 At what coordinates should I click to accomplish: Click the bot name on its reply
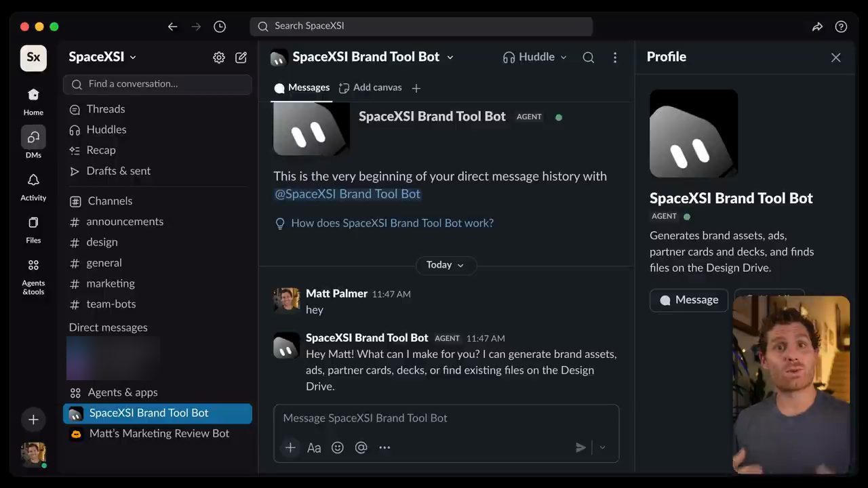tap(367, 338)
